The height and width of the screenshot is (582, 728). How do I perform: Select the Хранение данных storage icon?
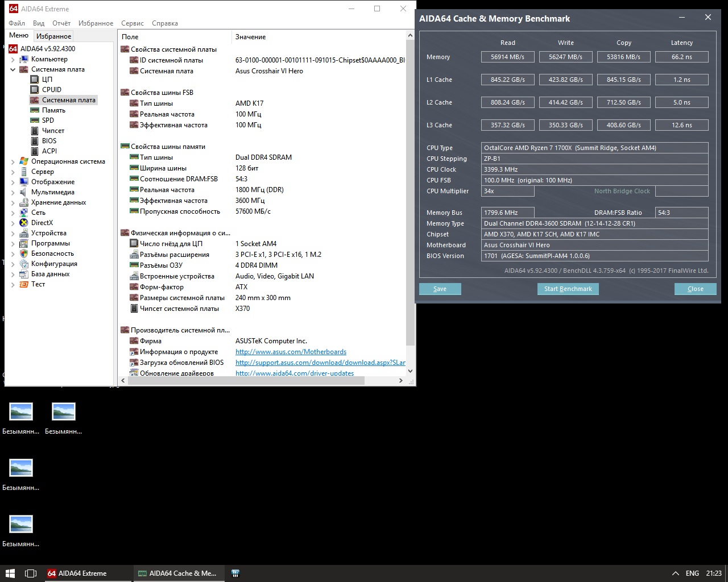(24, 202)
